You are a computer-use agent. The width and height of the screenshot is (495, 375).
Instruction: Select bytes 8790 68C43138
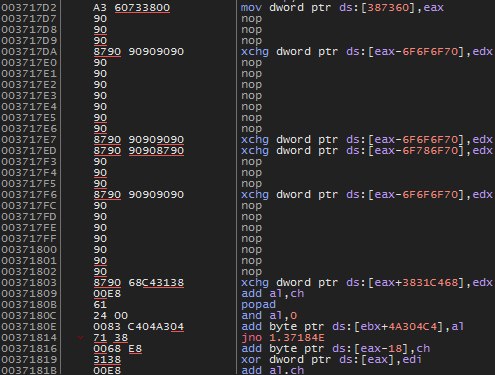coord(139,283)
